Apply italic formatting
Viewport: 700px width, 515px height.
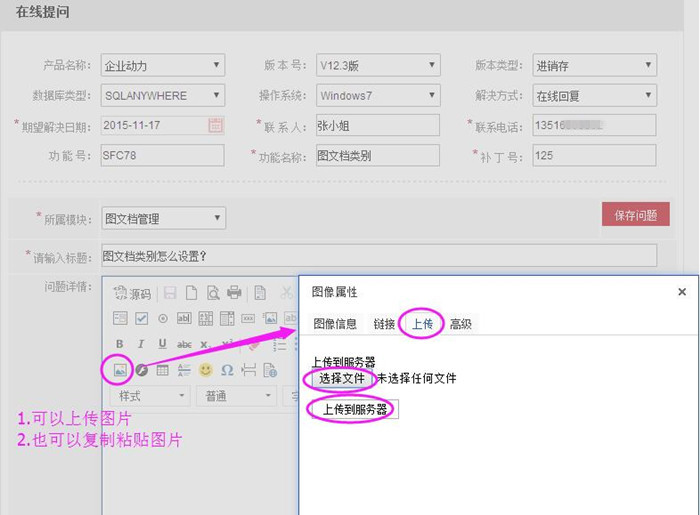pos(141,344)
